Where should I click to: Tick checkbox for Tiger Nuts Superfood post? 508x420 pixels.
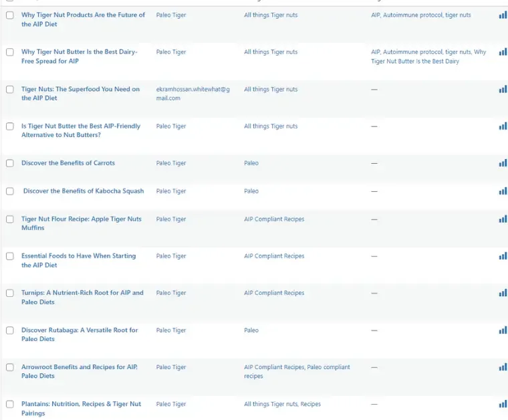(x=9, y=90)
